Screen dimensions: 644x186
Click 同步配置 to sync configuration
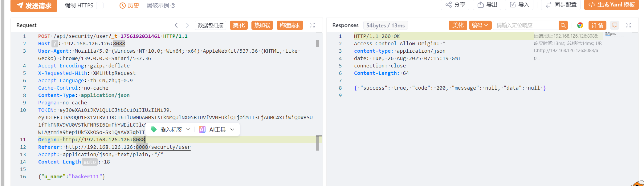point(561,5)
